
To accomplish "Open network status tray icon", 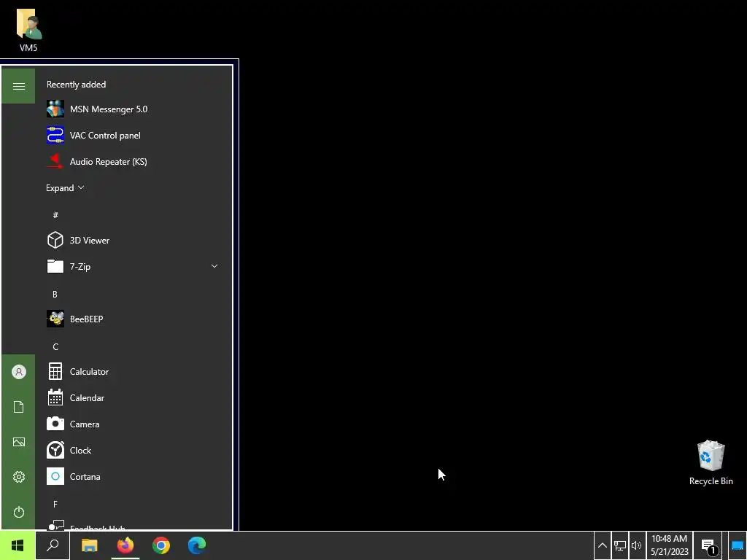I will (x=620, y=545).
